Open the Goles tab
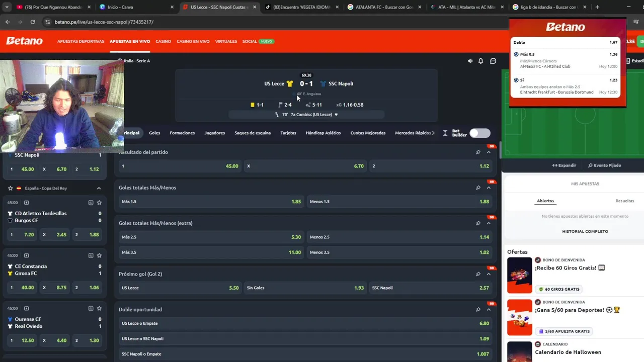The width and height of the screenshot is (644, 362). 154,133
